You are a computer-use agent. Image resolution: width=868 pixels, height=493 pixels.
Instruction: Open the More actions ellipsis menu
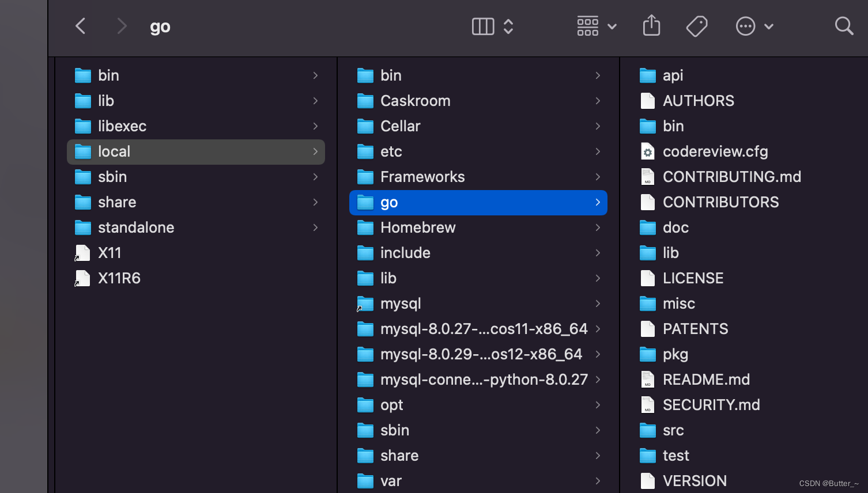745,26
